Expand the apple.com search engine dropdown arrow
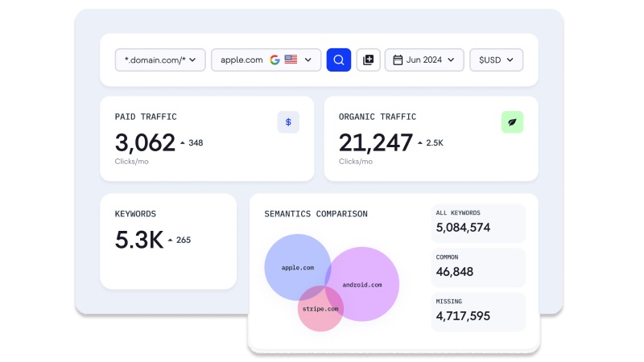 308,60
